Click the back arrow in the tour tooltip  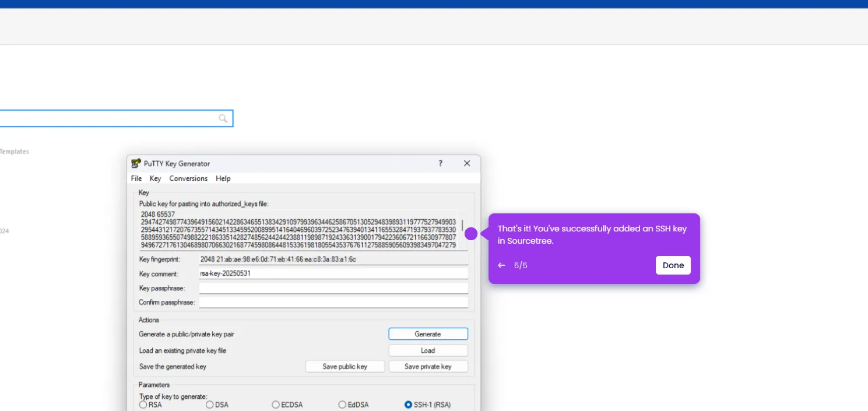coord(501,265)
